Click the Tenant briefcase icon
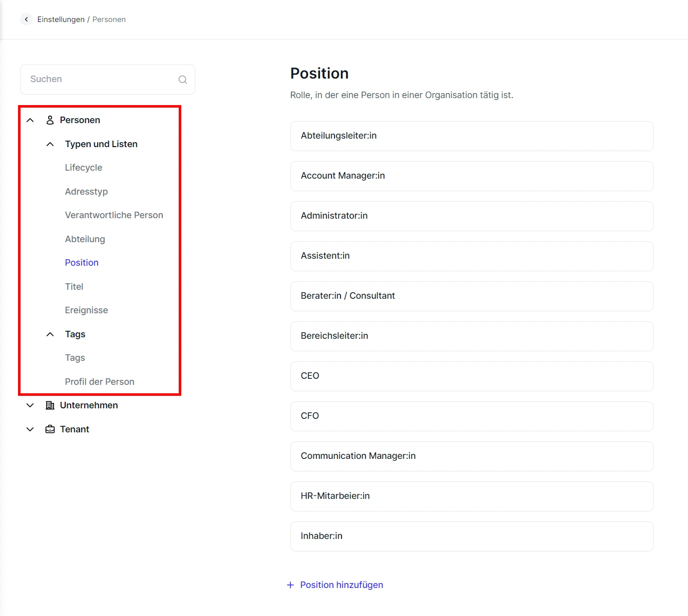The height and width of the screenshot is (616, 688). (x=50, y=429)
